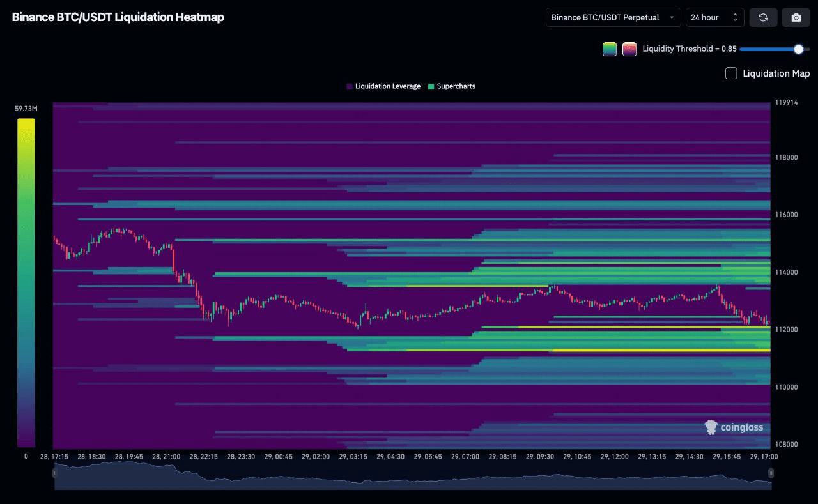Click the arrow on the pair dropdown
Image resolution: width=818 pixels, height=504 pixels.
672,18
